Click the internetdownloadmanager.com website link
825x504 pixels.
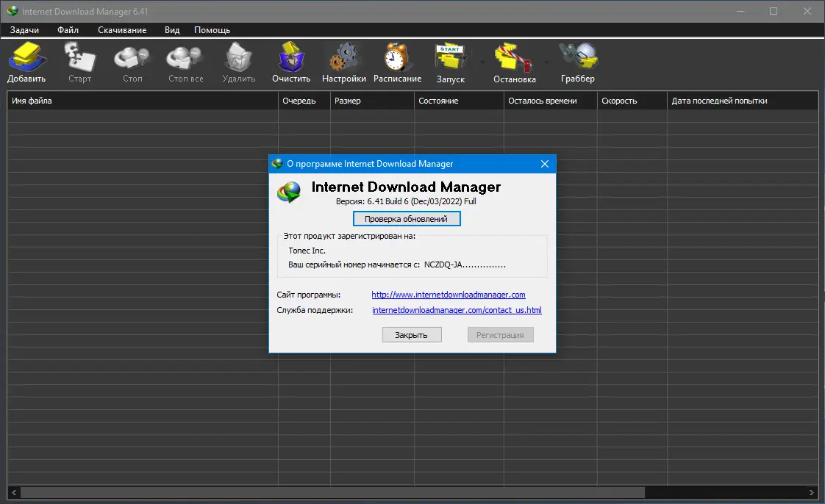coord(449,295)
